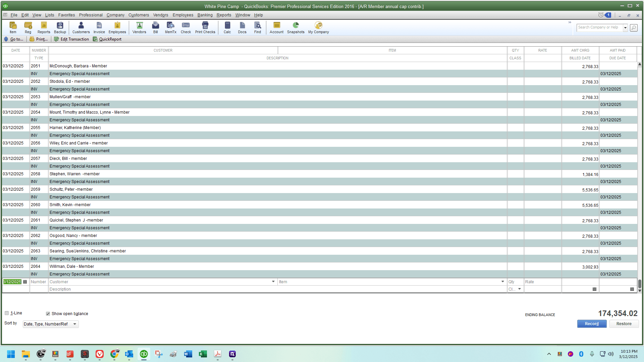Create an Invoice from toolbar
This screenshot has height=362, width=644.
click(99, 27)
